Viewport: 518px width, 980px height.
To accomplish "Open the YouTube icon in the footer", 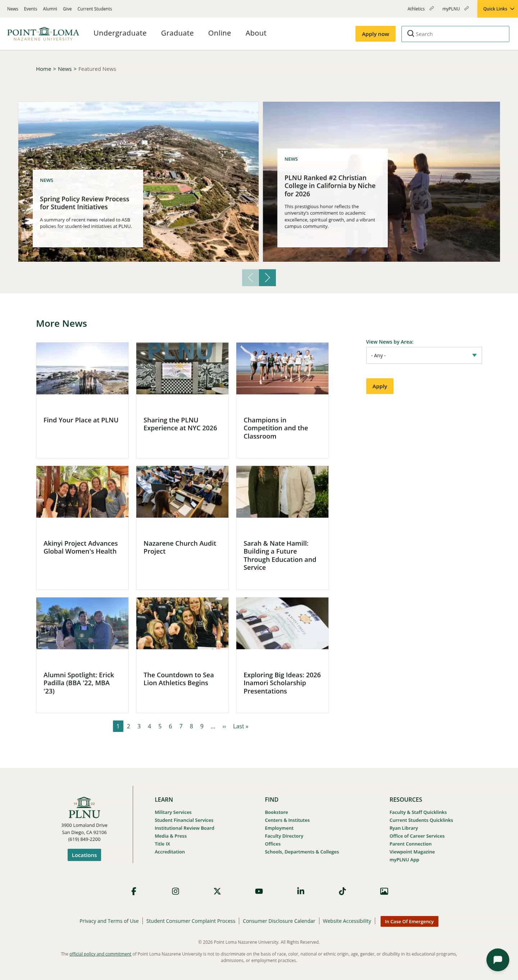I will click(x=259, y=891).
